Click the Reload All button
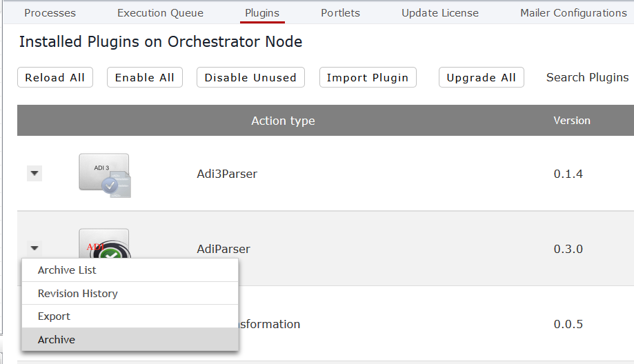Viewport: 634px width, 364px height. click(x=55, y=77)
